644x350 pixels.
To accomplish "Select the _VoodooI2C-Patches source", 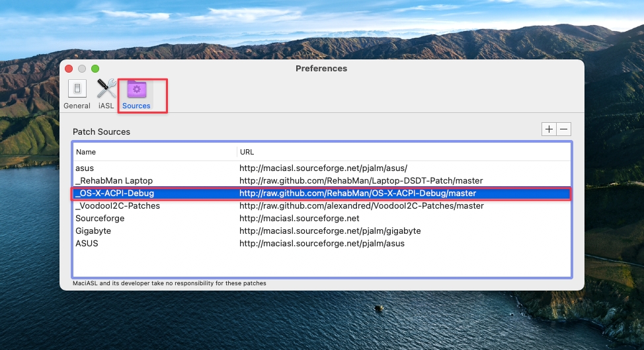I will [x=118, y=206].
